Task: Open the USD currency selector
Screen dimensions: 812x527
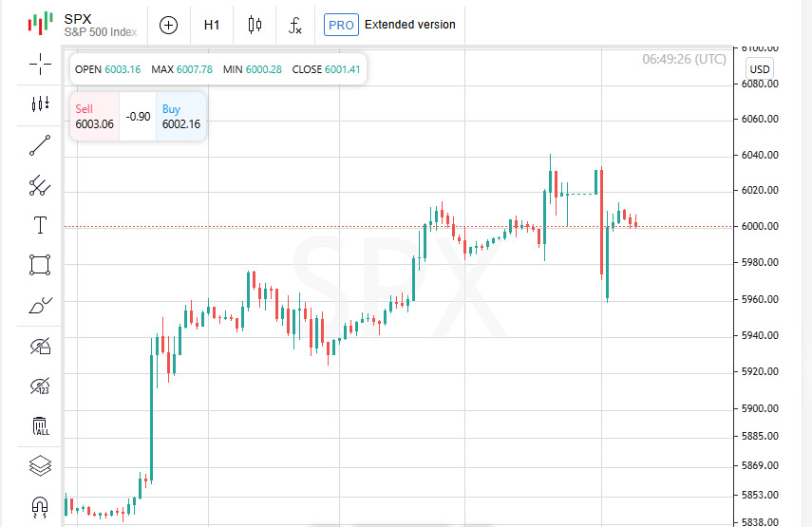Action: coord(759,69)
